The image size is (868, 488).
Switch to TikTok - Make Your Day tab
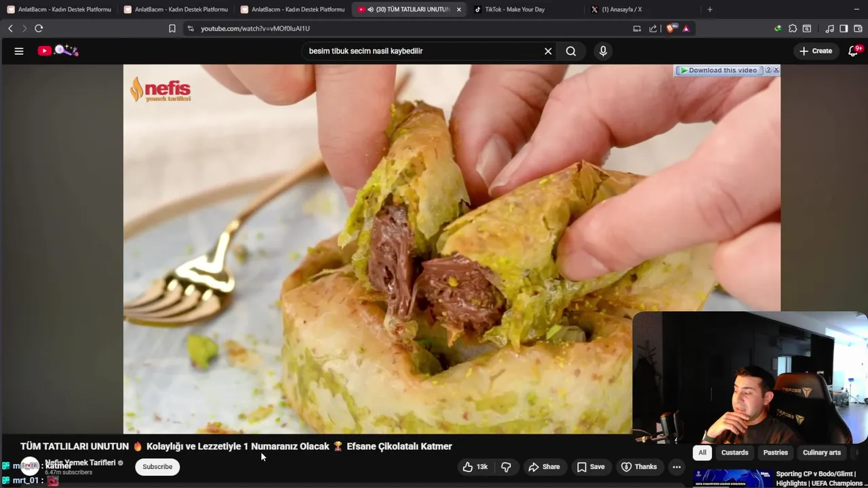click(515, 9)
